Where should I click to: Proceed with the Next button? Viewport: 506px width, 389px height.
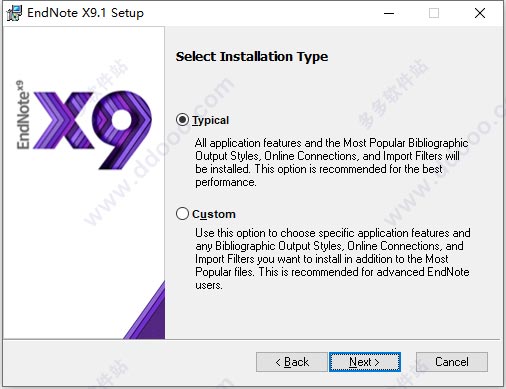click(365, 362)
